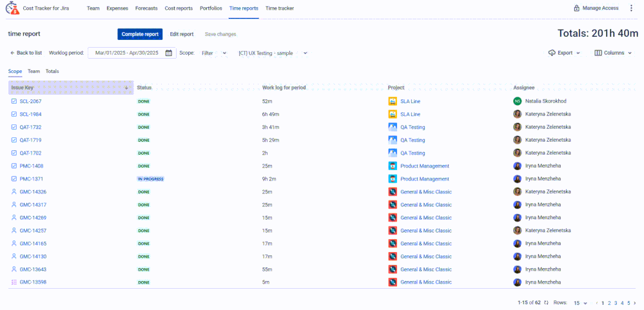
Task: Open the three-dot more options menu
Action: 631,8
